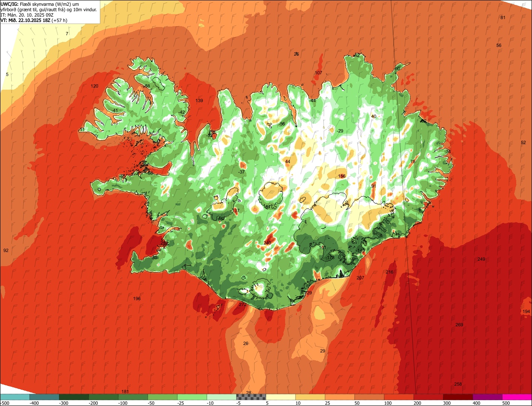Select the light orange 25 to 50 swatch
The height and width of the screenshot is (406, 532).
[x=340, y=397]
